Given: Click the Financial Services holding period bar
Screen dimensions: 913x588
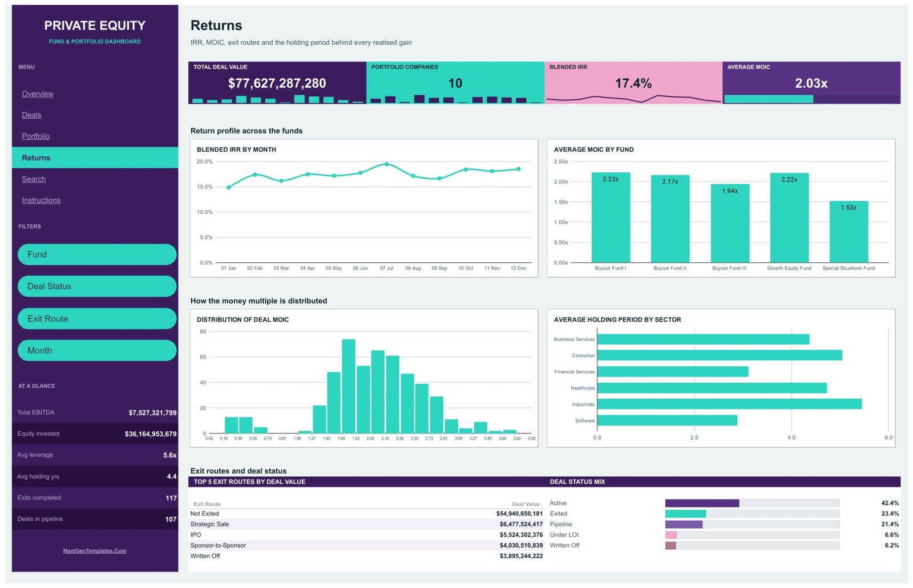Looking at the screenshot, I should click(673, 372).
